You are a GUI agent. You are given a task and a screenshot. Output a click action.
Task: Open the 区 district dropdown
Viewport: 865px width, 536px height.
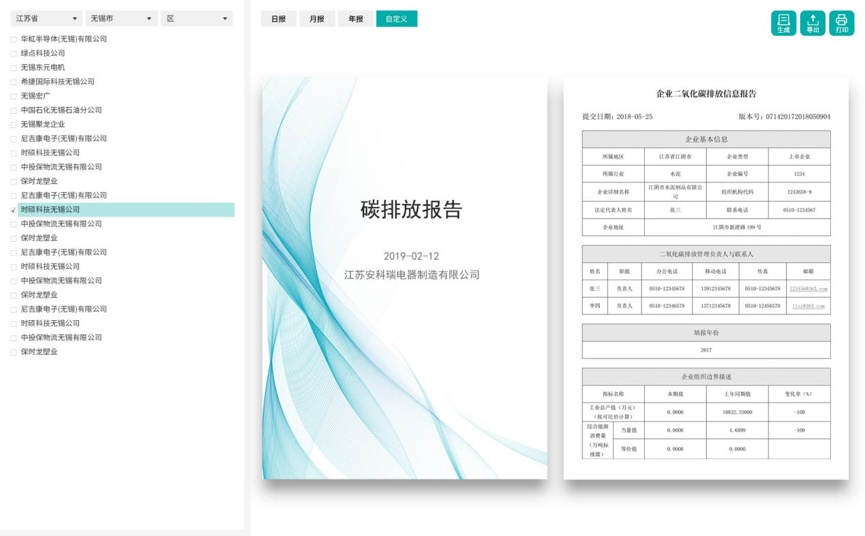pyautogui.click(x=196, y=19)
